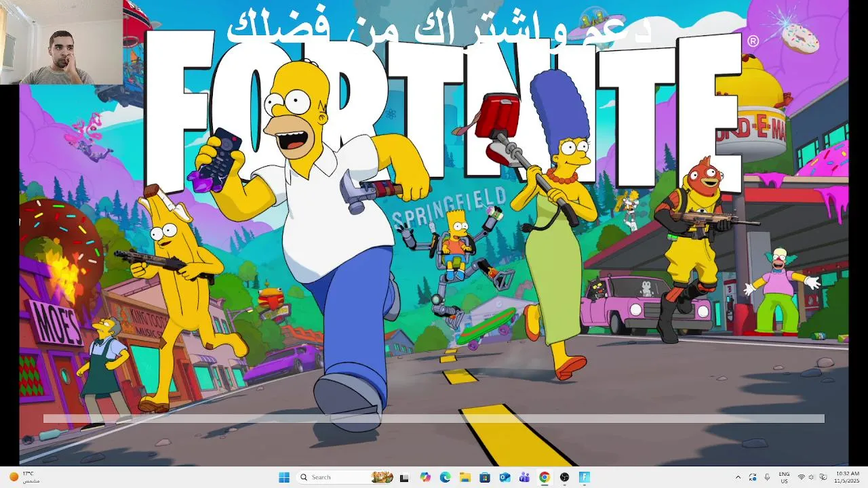Viewport: 868px width, 488px height.
Task: Switch to Fortnite in the taskbar
Action: pos(584,477)
